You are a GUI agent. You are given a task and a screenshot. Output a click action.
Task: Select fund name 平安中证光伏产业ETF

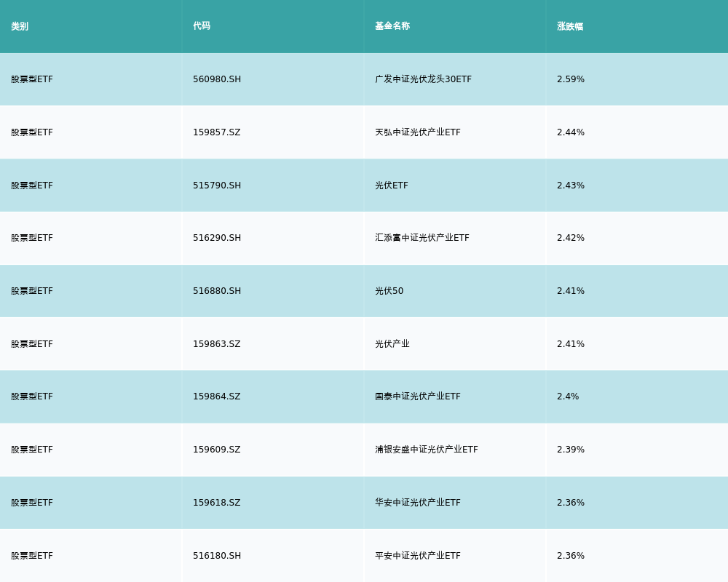417,556
